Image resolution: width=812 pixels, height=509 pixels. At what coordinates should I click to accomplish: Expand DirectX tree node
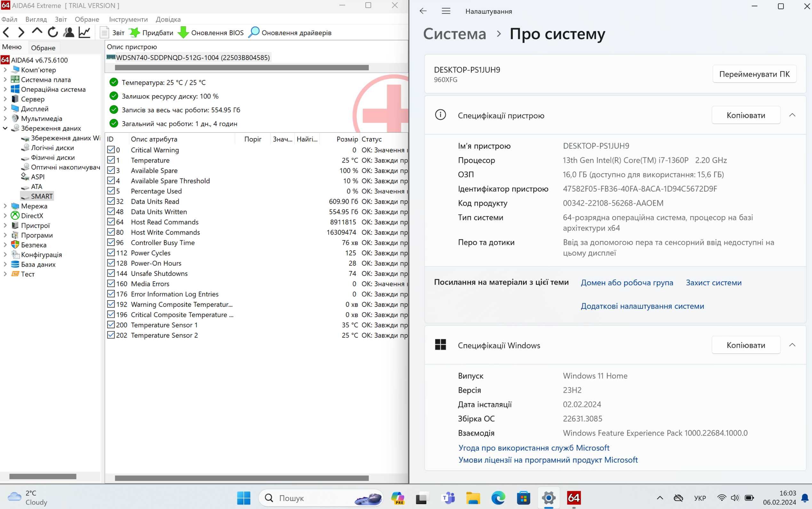[5, 216]
